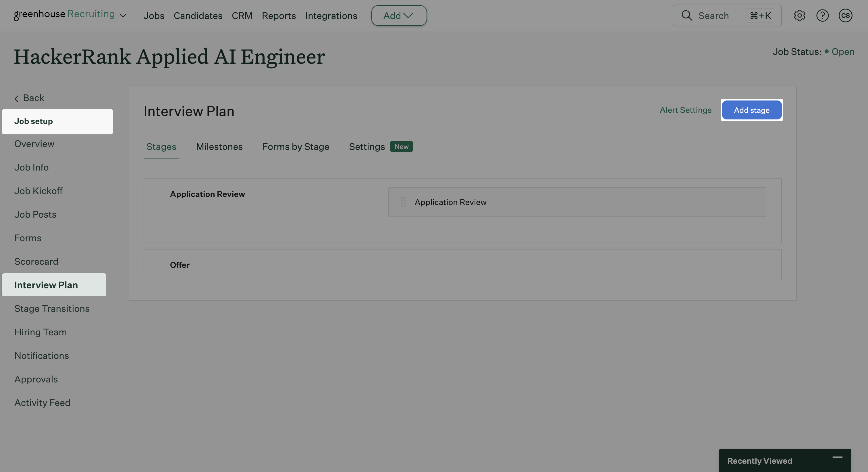Expand the Add dropdown button
The image size is (868, 472).
(x=399, y=16)
